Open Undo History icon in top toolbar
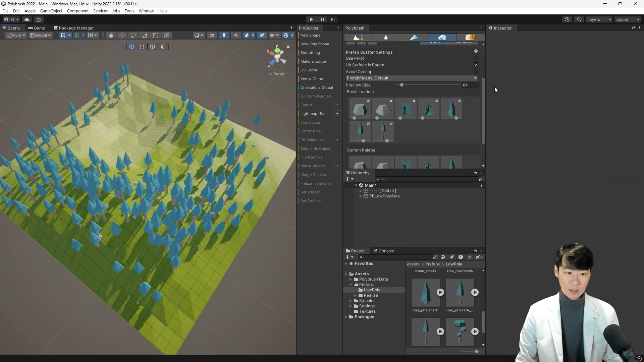Viewport: 644px width, 362px height. click(567, 19)
